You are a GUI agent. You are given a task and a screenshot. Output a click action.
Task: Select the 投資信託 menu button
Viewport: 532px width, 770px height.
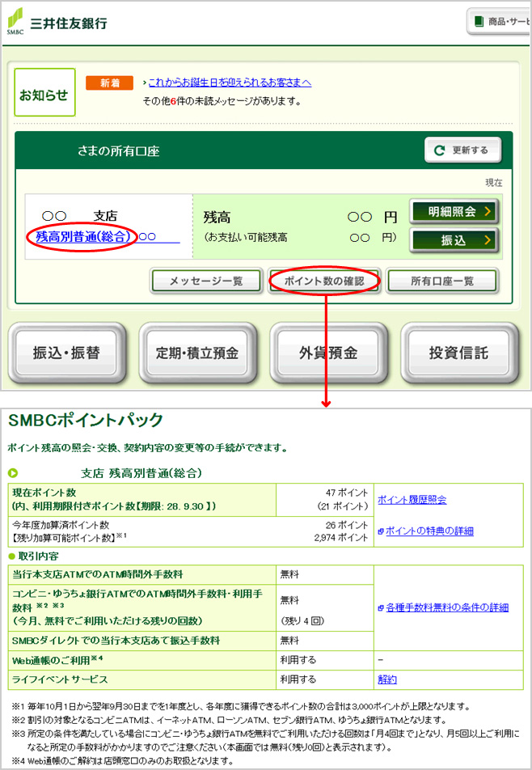coord(459,353)
